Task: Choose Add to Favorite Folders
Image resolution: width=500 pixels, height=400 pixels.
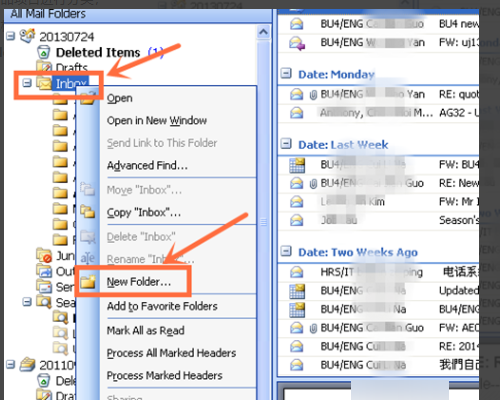Action: [162, 306]
